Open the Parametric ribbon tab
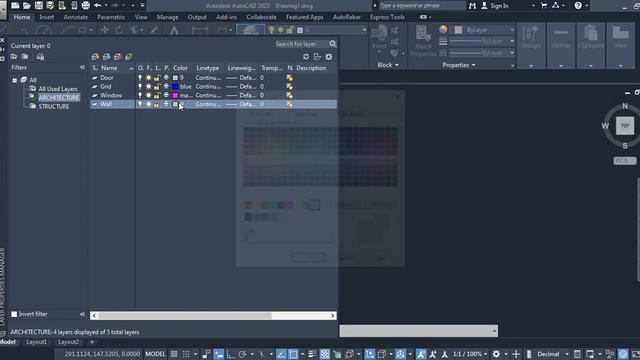 click(x=111, y=17)
